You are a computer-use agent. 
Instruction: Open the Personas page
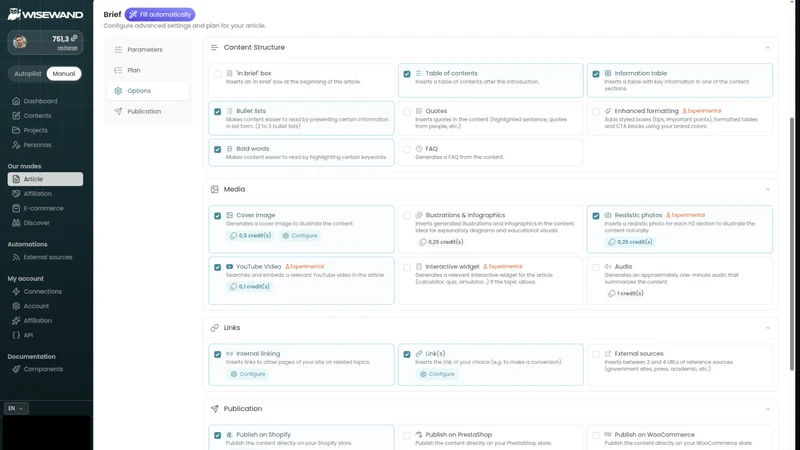click(37, 145)
